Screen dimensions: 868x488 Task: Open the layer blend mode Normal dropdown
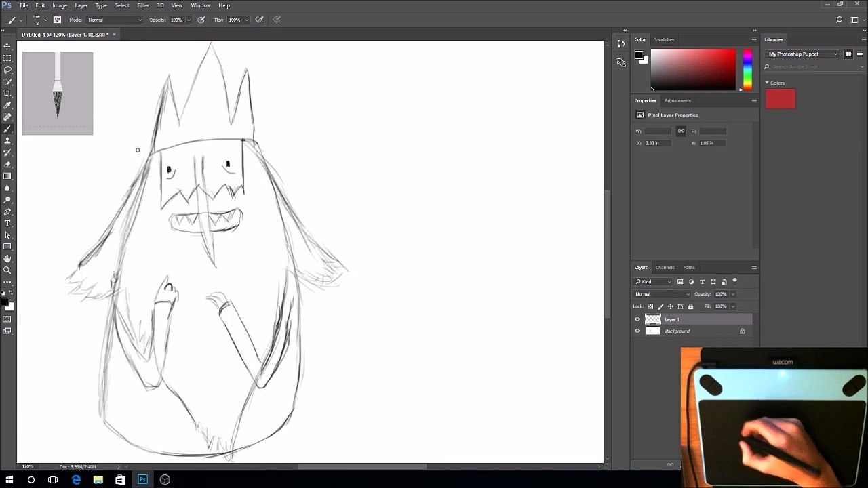(x=662, y=294)
